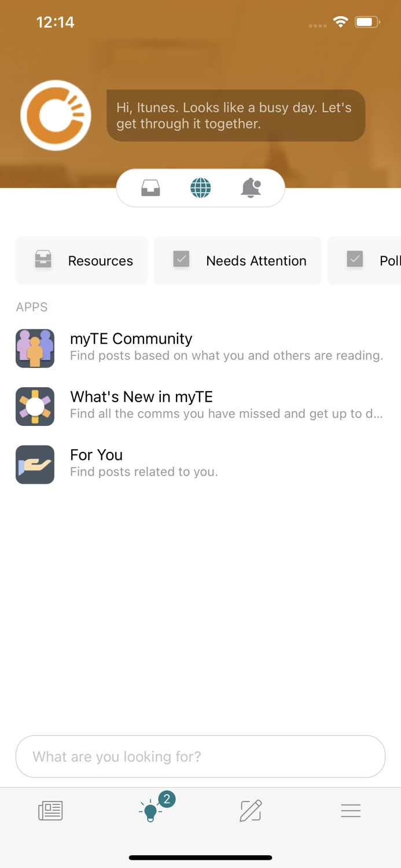
Task: Tap the globe icon in the pill bar
Action: point(200,187)
